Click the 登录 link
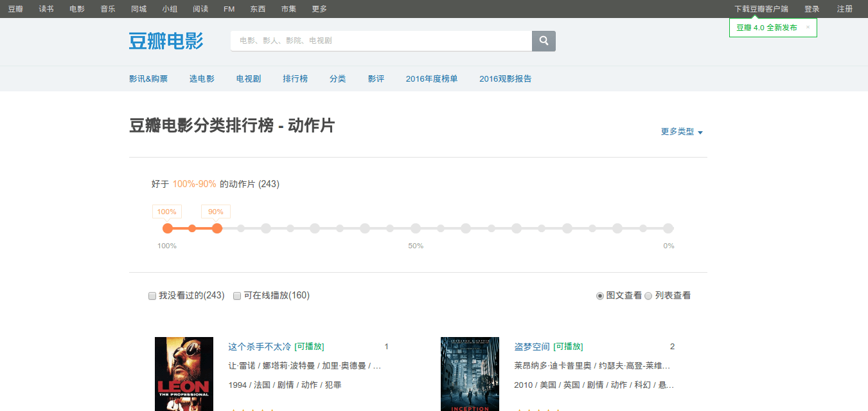Image resolution: width=868 pixels, height=411 pixels. 812,9
